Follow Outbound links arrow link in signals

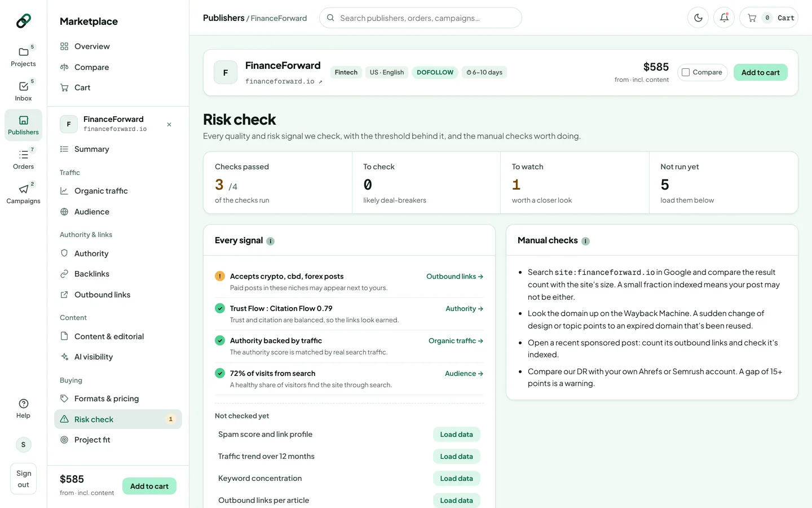pyautogui.click(x=454, y=277)
